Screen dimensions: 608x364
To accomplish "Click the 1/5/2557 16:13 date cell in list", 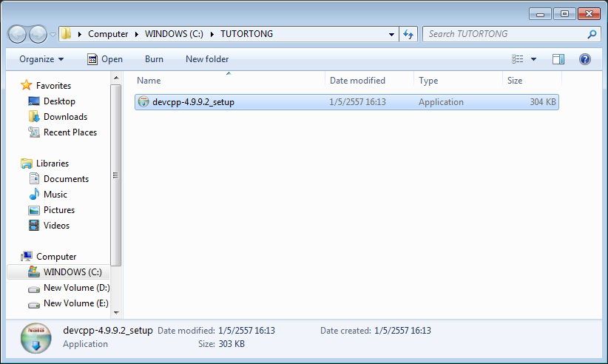I will [x=357, y=102].
